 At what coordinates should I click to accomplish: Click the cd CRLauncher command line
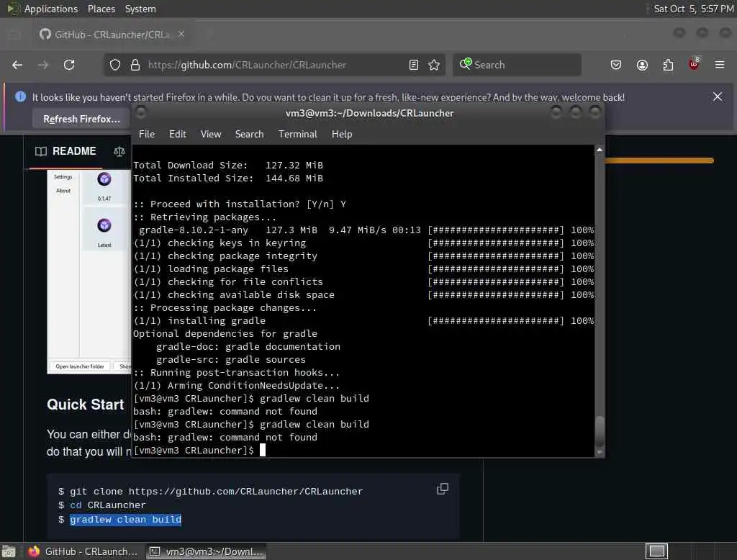click(102, 505)
